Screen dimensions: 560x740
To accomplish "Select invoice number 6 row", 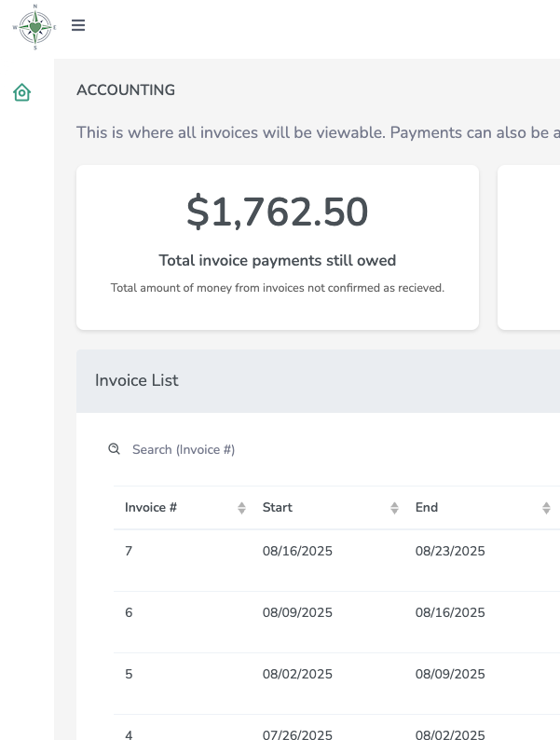I will (129, 612).
